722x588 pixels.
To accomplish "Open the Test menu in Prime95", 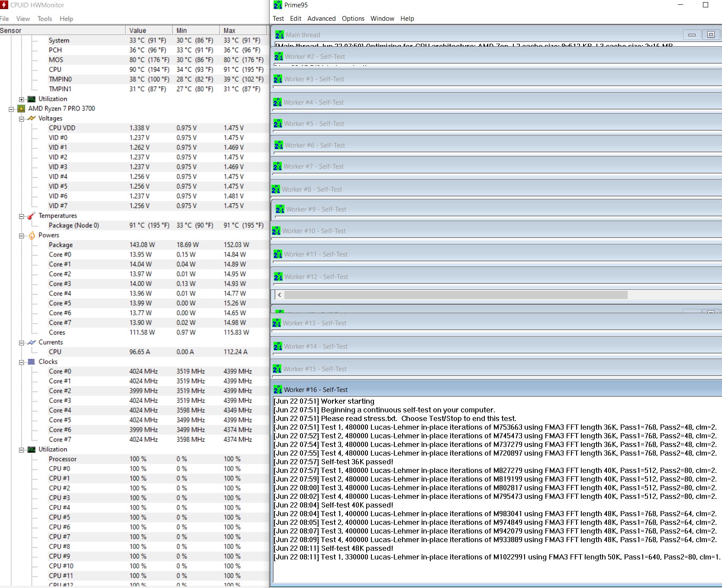I will (278, 19).
